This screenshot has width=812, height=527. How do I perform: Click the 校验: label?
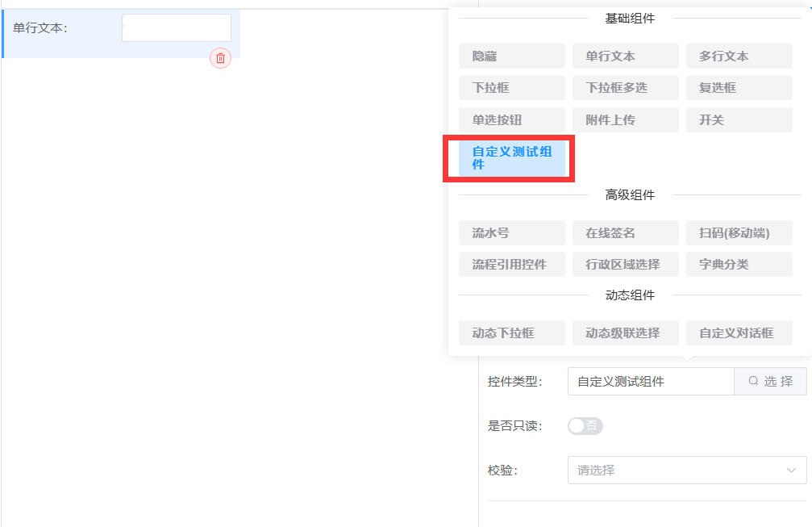tap(502, 471)
